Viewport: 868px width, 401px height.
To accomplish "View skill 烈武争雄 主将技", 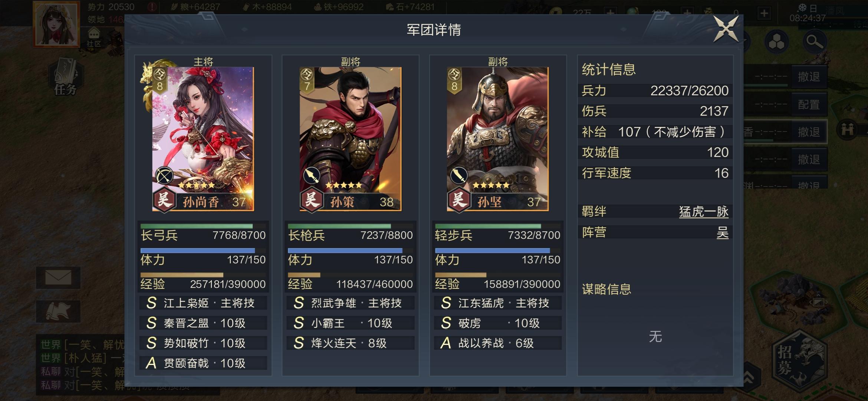I will pos(350,303).
